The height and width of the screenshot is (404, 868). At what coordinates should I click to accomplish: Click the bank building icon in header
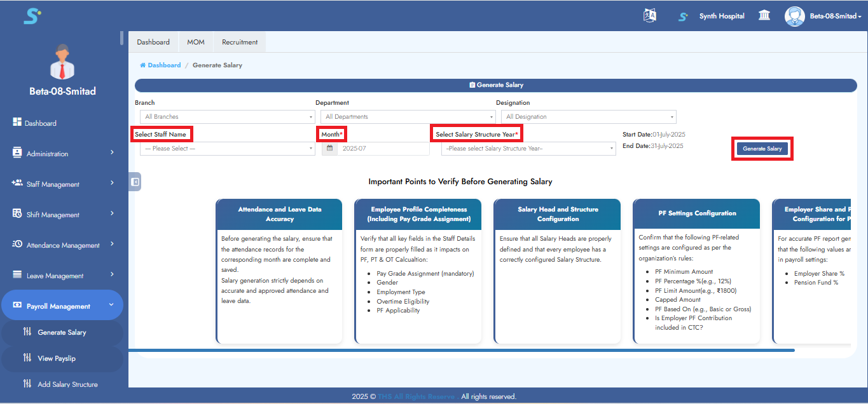pos(764,16)
